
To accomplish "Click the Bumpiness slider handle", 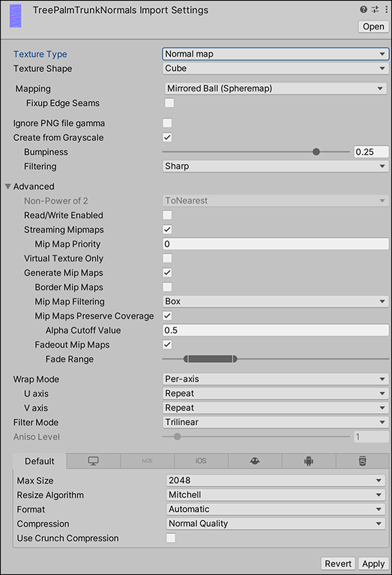I will [316, 152].
